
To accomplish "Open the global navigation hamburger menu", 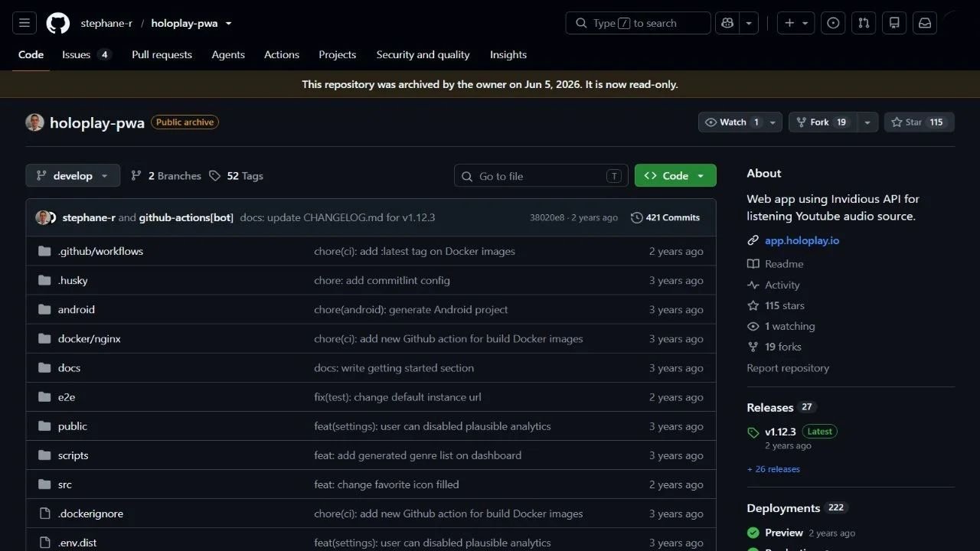I will (x=24, y=23).
